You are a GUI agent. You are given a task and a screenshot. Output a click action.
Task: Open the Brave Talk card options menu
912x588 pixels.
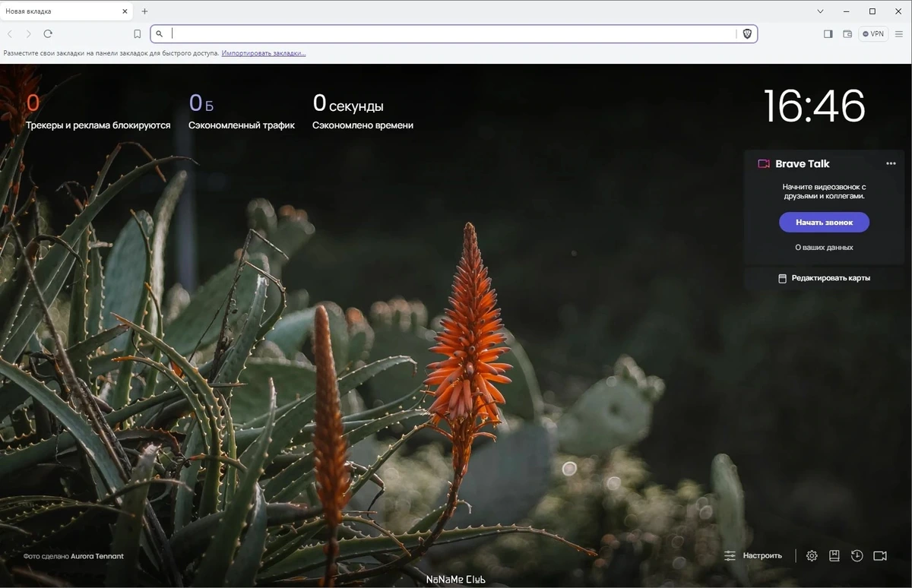[x=891, y=163]
